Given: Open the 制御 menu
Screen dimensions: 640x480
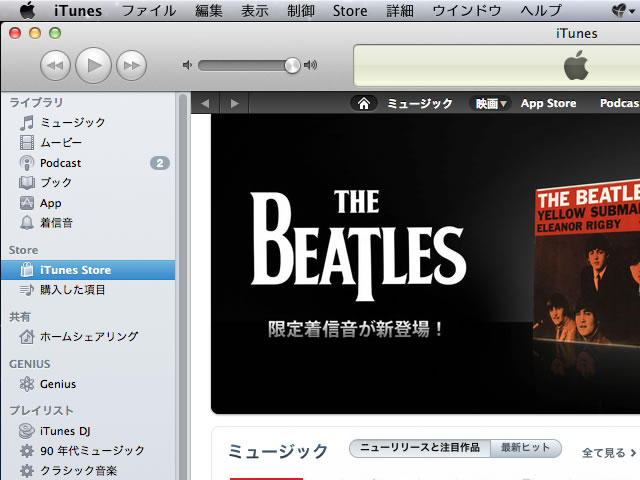Looking at the screenshot, I should 301,11.
